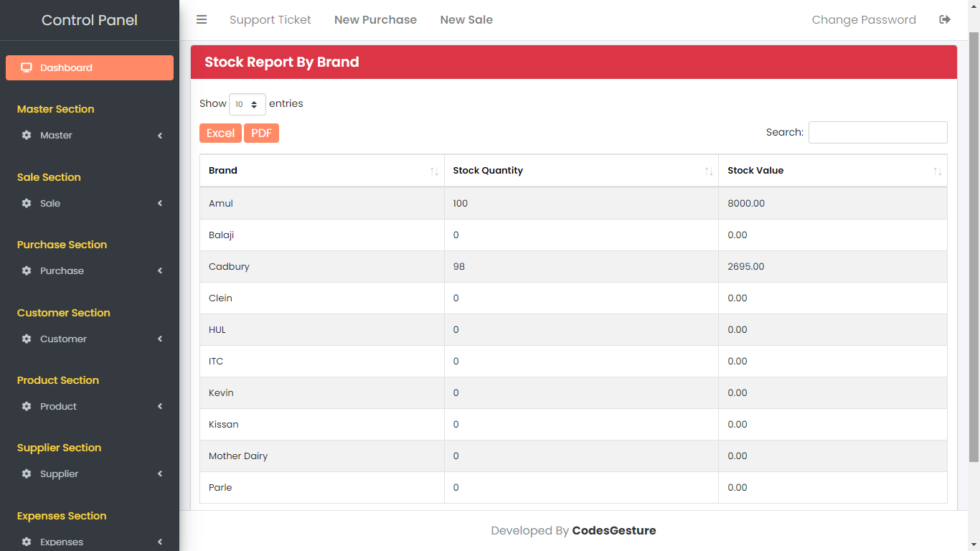This screenshot has height=551, width=980.
Task: Click the page vertical scrollbar
Action: pyautogui.click(x=974, y=248)
